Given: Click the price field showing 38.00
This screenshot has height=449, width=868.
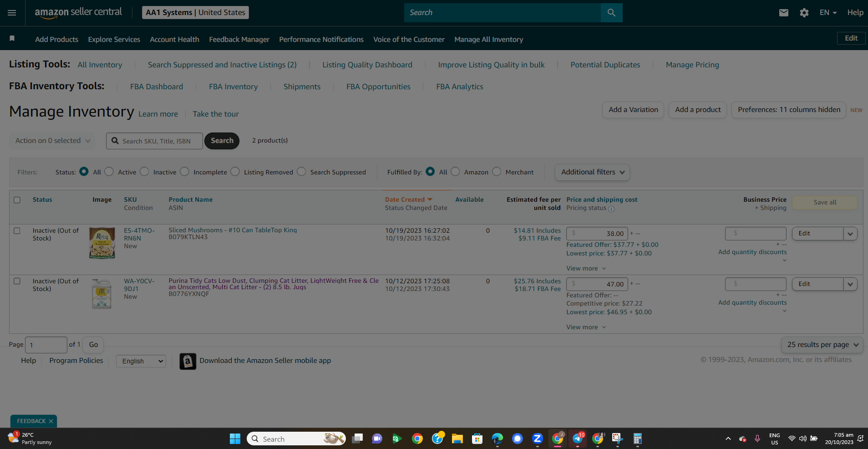Looking at the screenshot, I should (x=597, y=234).
